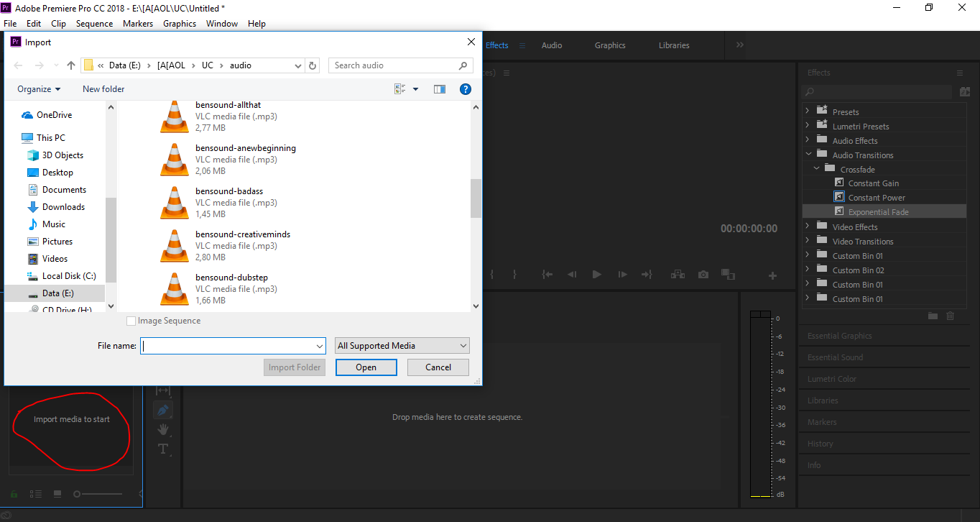Create a new custom bin in Effects
Viewport: 980px width, 522px height.
(x=933, y=316)
